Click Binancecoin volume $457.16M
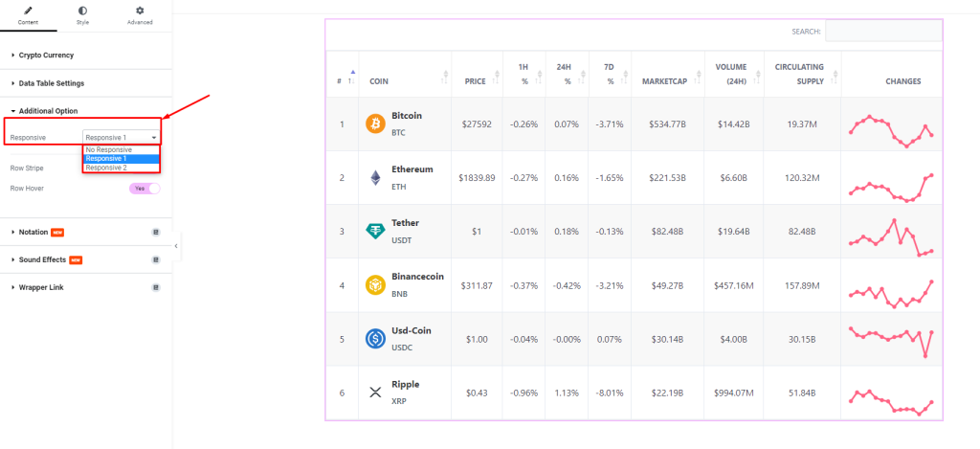 [x=734, y=286]
